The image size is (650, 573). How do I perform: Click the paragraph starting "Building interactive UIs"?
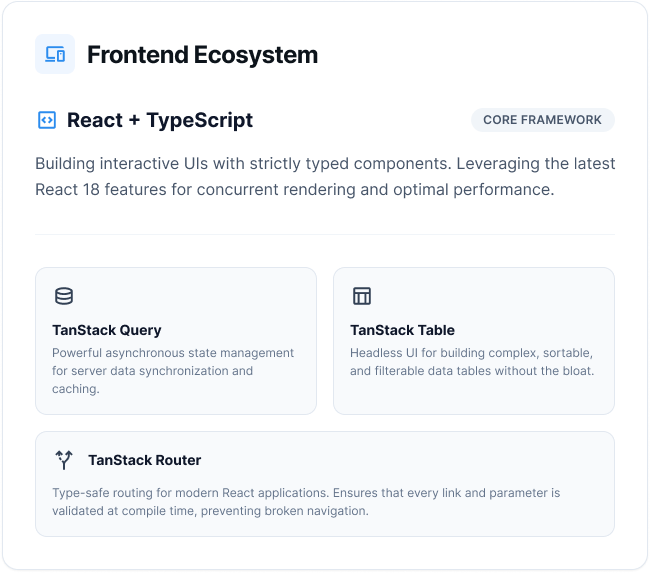tap(325, 177)
